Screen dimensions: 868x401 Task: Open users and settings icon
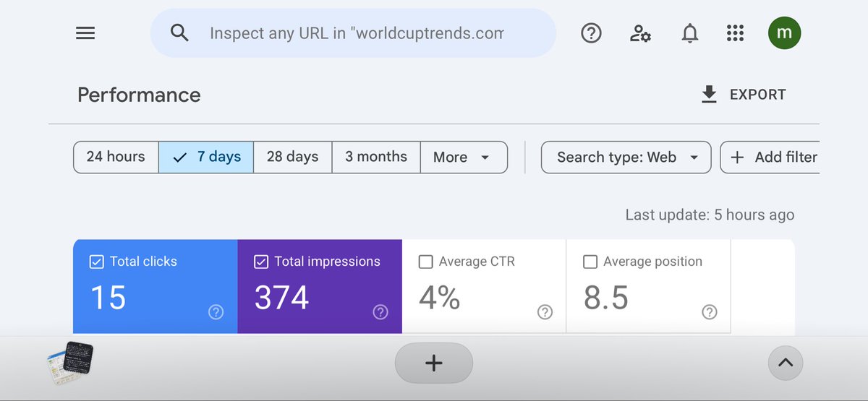[x=640, y=33]
